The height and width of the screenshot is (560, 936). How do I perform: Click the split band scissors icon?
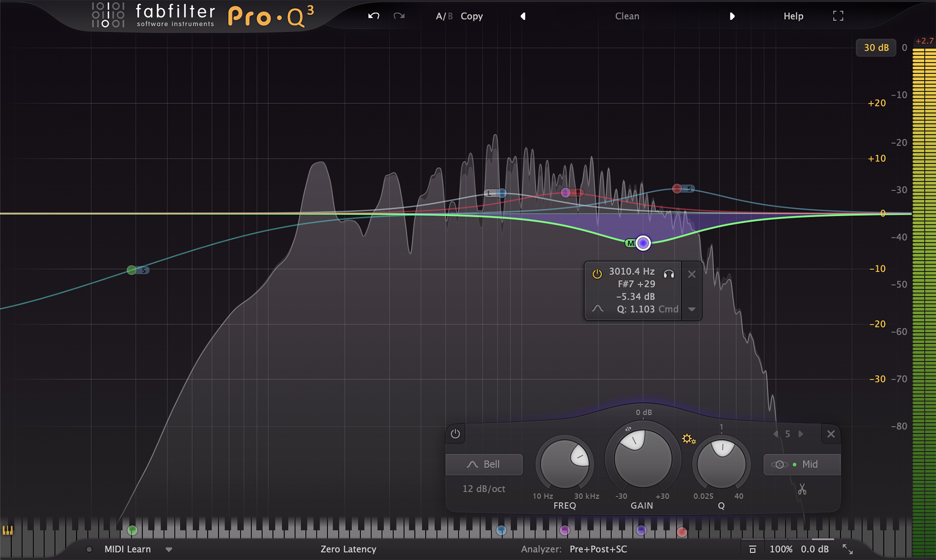click(802, 489)
